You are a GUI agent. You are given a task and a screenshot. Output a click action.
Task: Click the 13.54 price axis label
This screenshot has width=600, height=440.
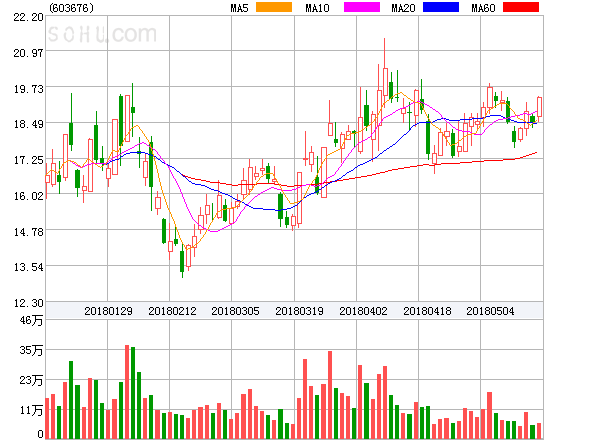pos(28,267)
